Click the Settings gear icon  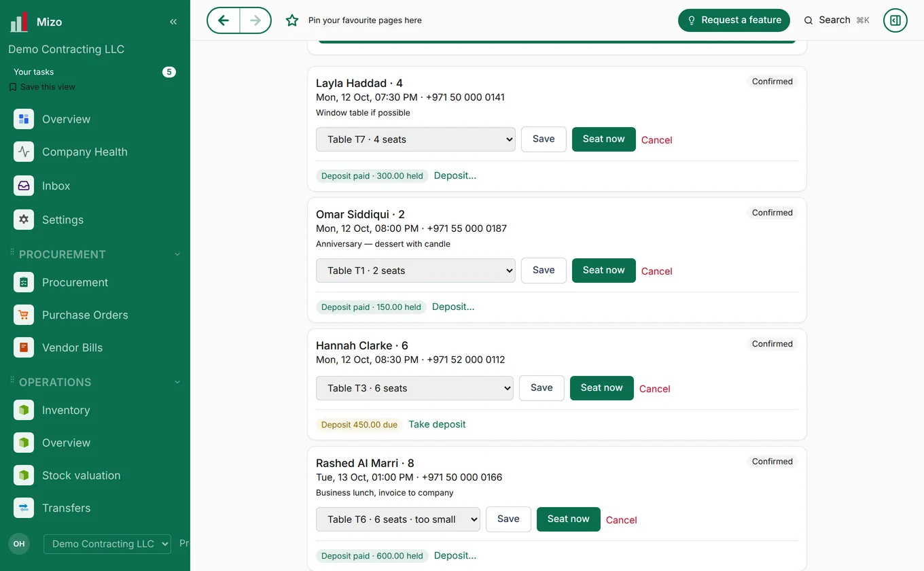coord(24,220)
